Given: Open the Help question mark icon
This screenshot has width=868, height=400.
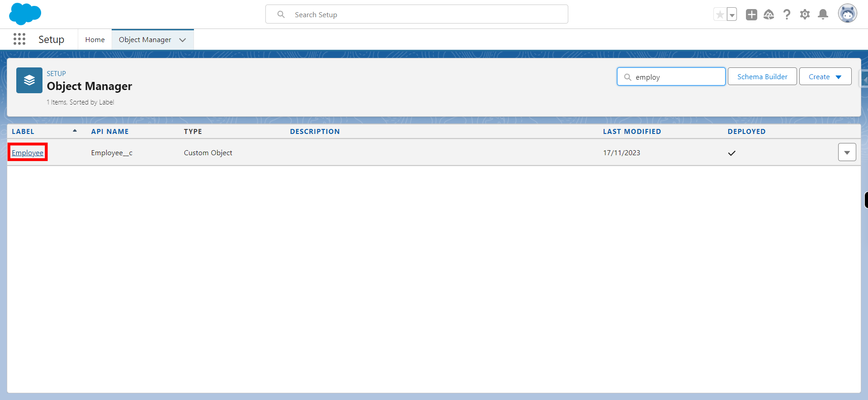Looking at the screenshot, I should (787, 14).
